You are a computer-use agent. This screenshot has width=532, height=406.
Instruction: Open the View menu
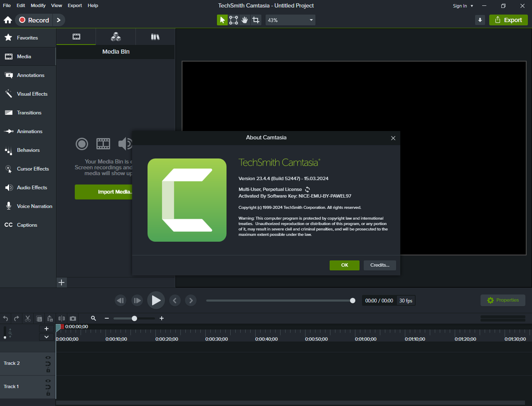coord(56,6)
